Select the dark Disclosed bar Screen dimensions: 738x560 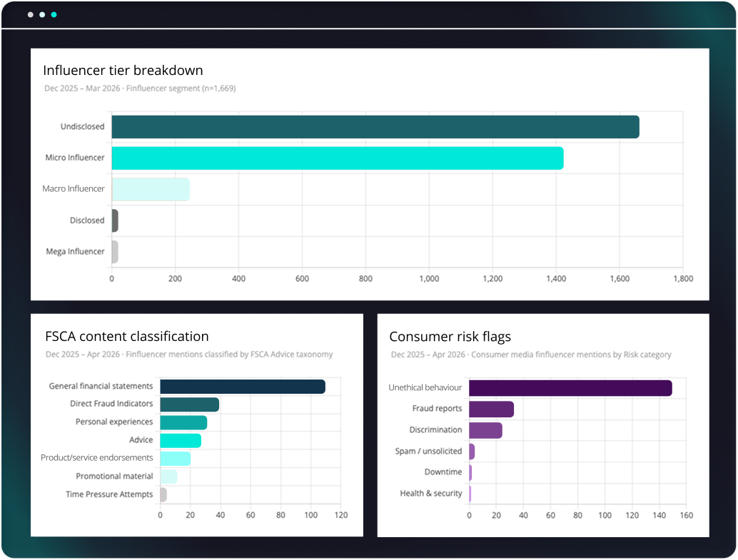coord(114,220)
